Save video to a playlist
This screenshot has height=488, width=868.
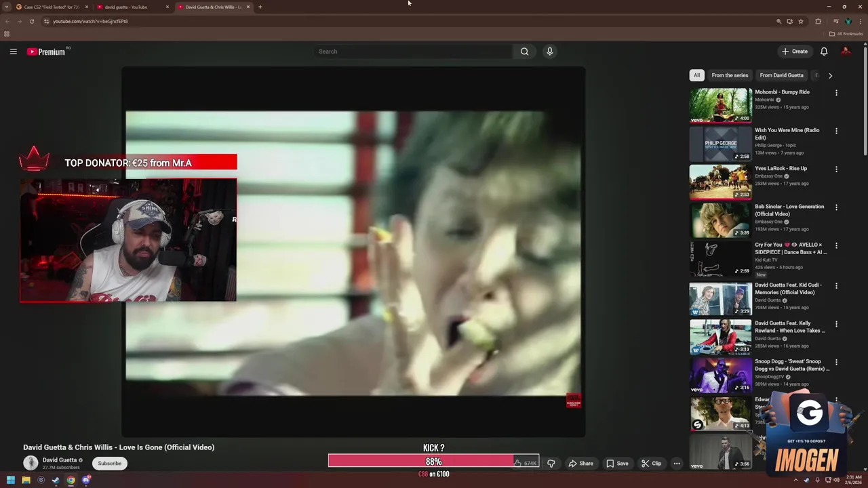tap(617, 464)
